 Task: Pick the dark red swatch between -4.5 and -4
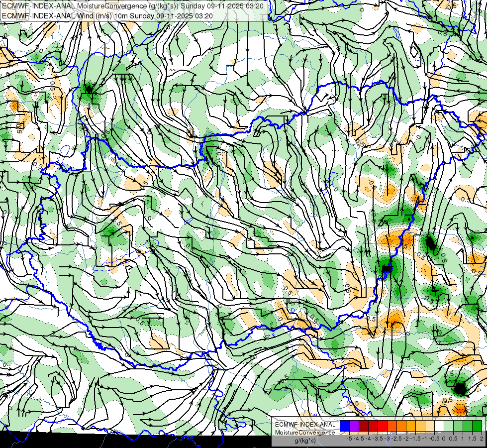click(x=364, y=426)
